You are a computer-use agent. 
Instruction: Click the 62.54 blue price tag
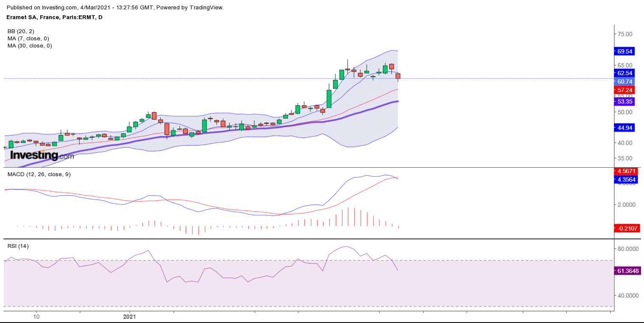[624, 73]
